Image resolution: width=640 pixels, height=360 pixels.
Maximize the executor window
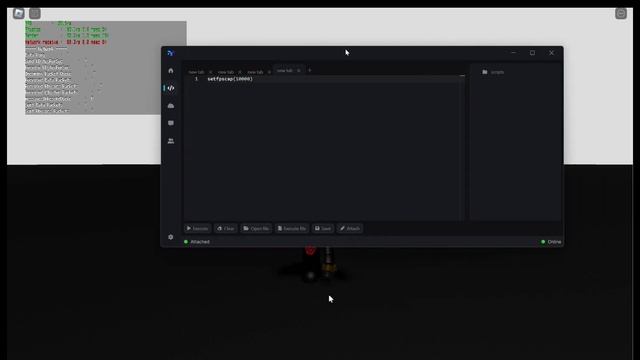point(532,53)
